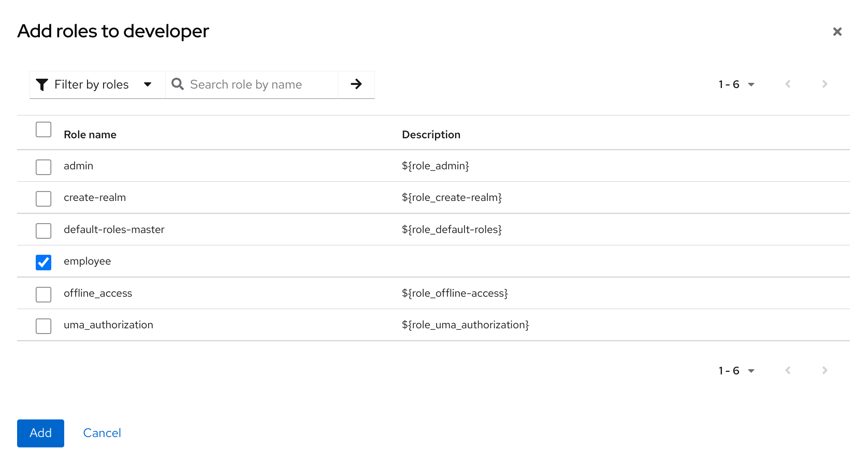Check the admin role checkbox

44,167
